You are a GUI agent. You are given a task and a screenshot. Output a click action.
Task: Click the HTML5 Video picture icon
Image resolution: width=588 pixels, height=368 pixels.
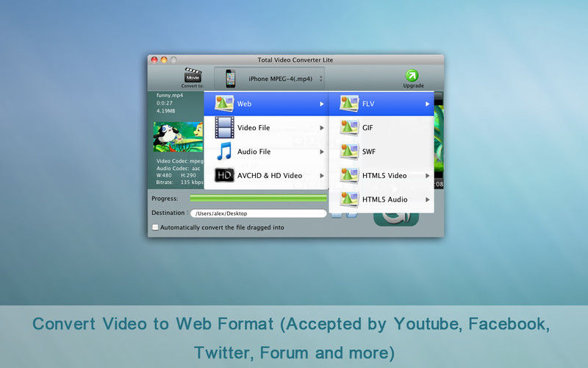click(x=349, y=175)
